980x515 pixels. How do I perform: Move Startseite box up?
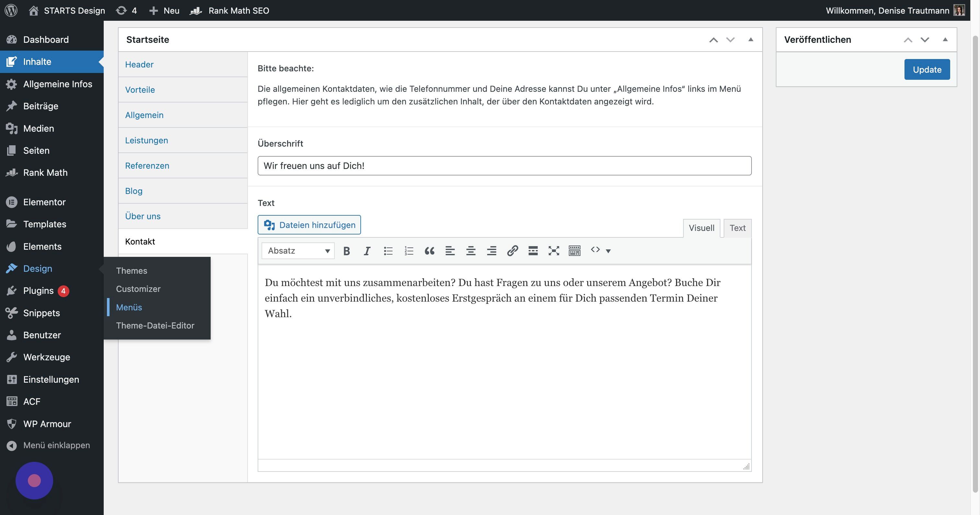pyautogui.click(x=714, y=40)
